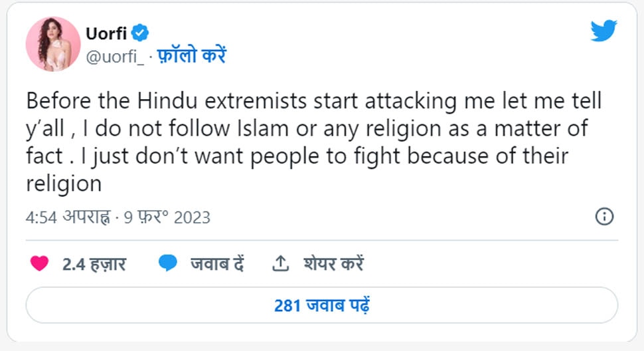
Task: Follow Uorfi via फ़ॉलो करें link
Action: tap(191, 57)
